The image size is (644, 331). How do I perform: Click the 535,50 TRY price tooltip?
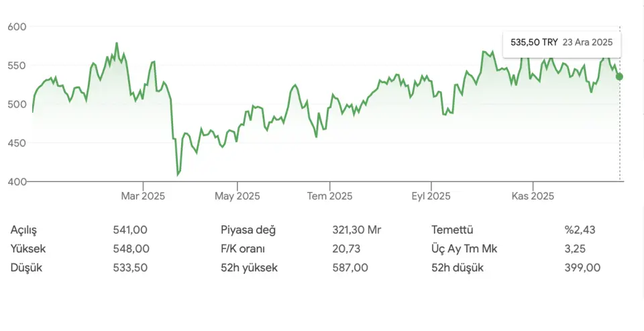tap(534, 42)
